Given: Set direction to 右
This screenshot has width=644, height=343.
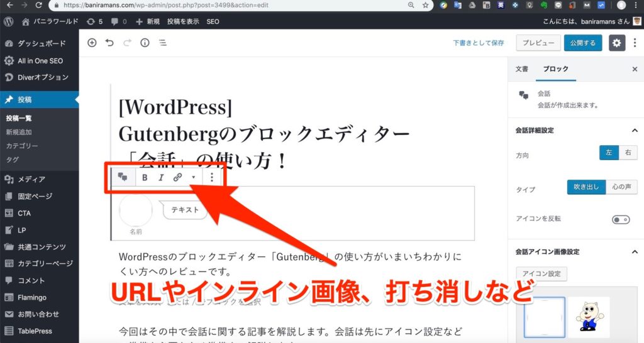Looking at the screenshot, I should 628,153.
